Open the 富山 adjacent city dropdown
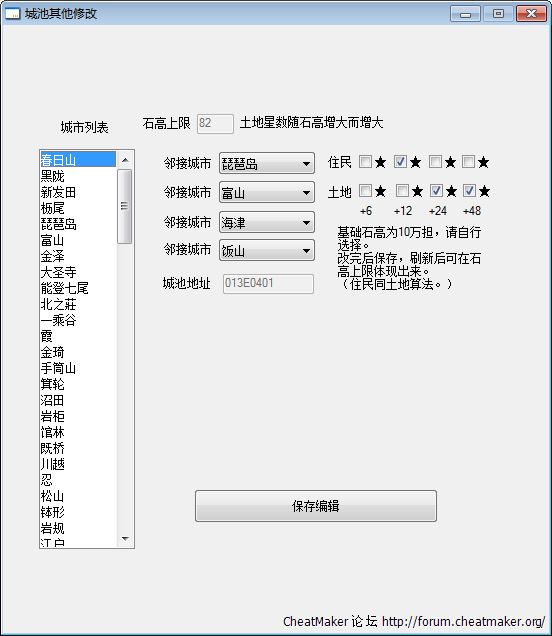 266,193
